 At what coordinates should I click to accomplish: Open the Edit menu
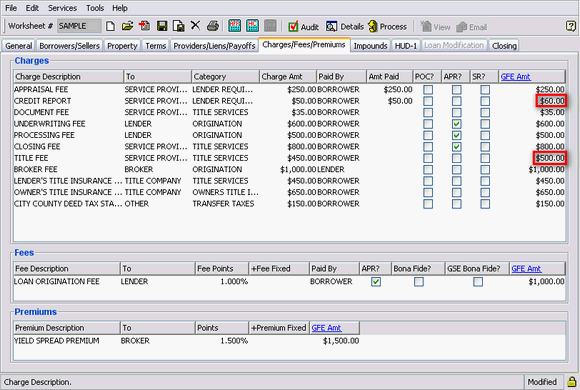click(32, 8)
